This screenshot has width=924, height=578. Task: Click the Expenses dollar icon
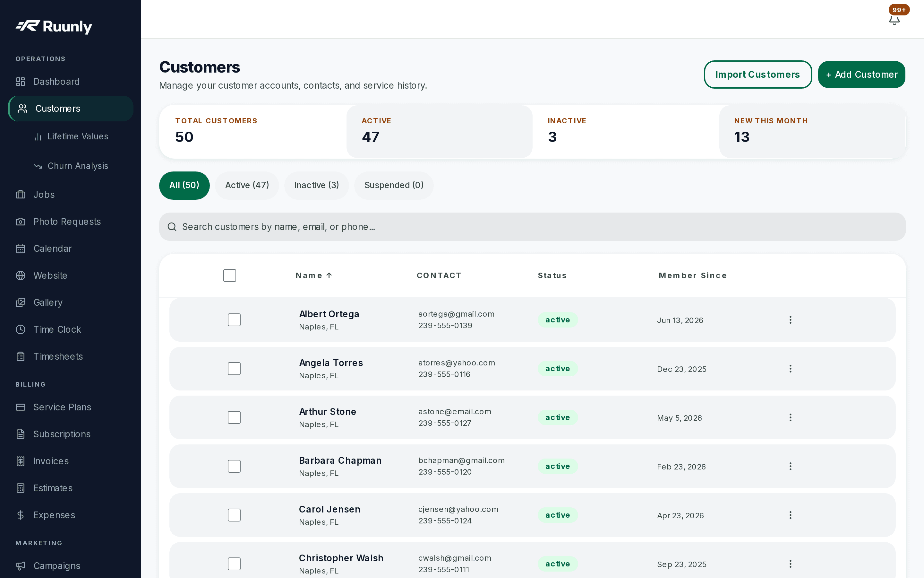click(x=21, y=515)
